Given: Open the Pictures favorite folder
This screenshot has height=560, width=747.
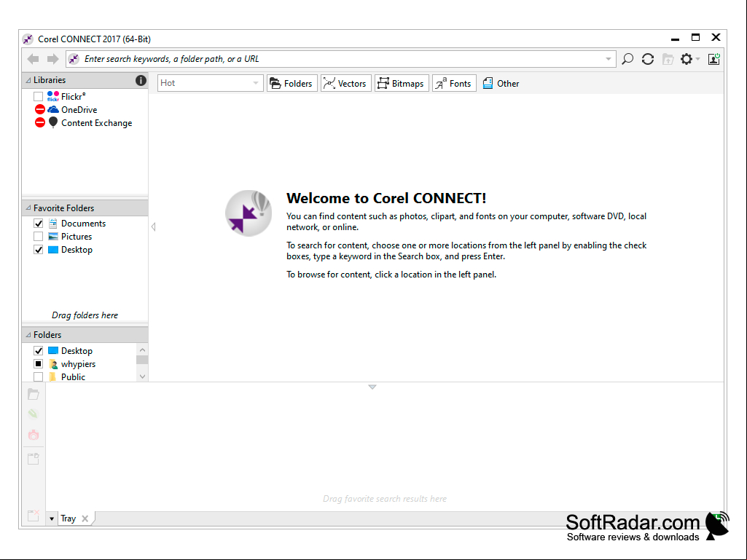Looking at the screenshot, I should [x=77, y=237].
